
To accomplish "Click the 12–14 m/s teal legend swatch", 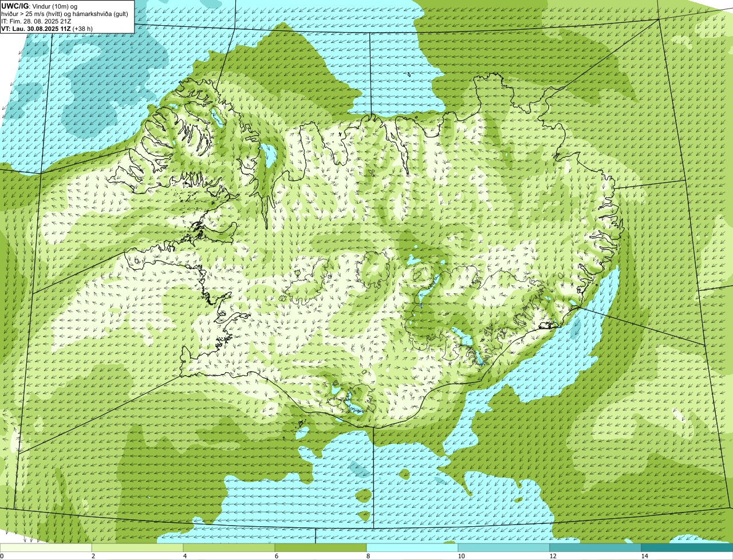I will (596, 547).
